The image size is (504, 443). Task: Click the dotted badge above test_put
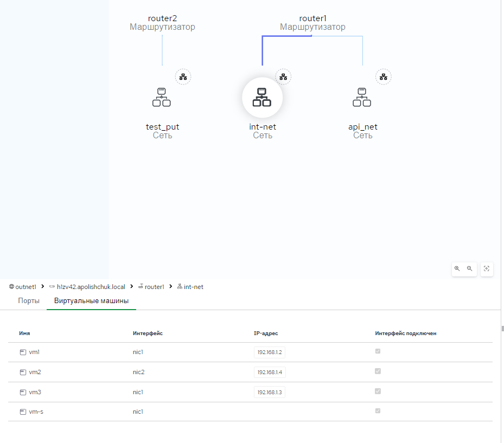pyautogui.click(x=183, y=77)
